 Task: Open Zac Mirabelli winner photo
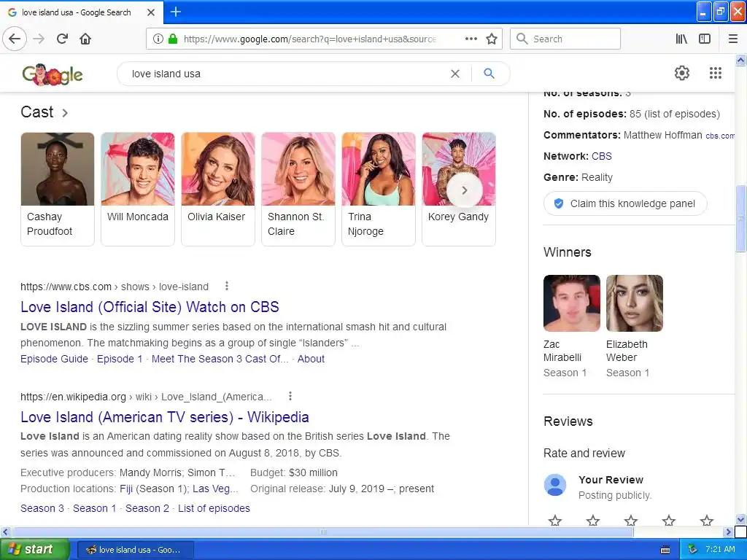coord(572,303)
